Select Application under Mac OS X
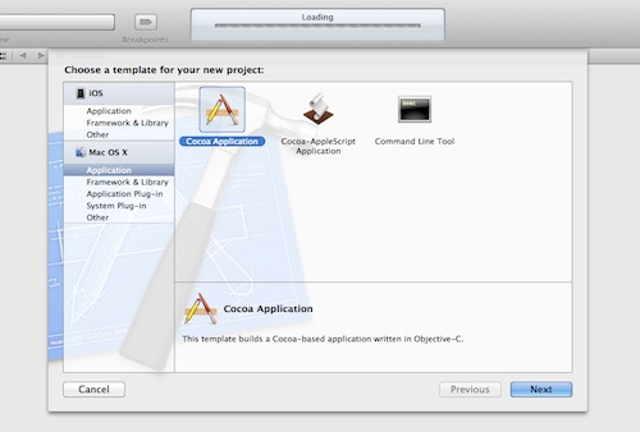Image resolution: width=640 pixels, height=432 pixels. pyautogui.click(x=119, y=170)
